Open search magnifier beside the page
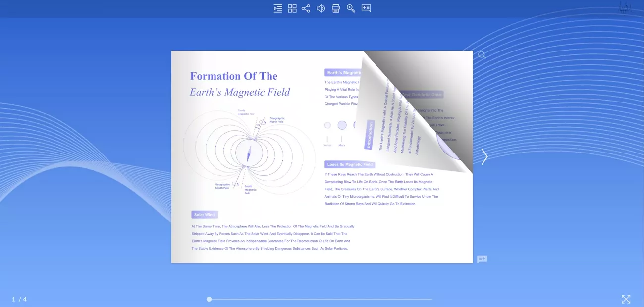Viewport: 644px width, 307px height. pos(482,55)
